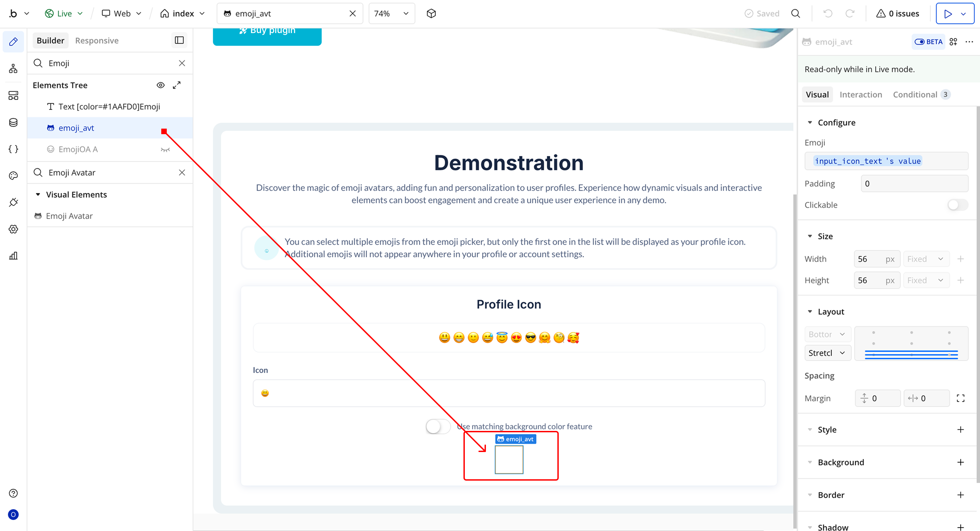
Task: Toggle matching background color feature switch
Action: click(x=438, y=426)
